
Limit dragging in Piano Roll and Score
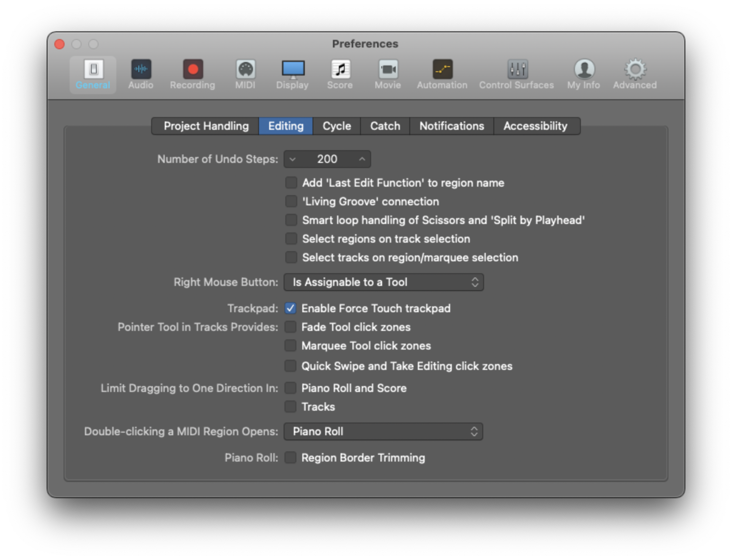pyautogui.click(x=290, y=388)
